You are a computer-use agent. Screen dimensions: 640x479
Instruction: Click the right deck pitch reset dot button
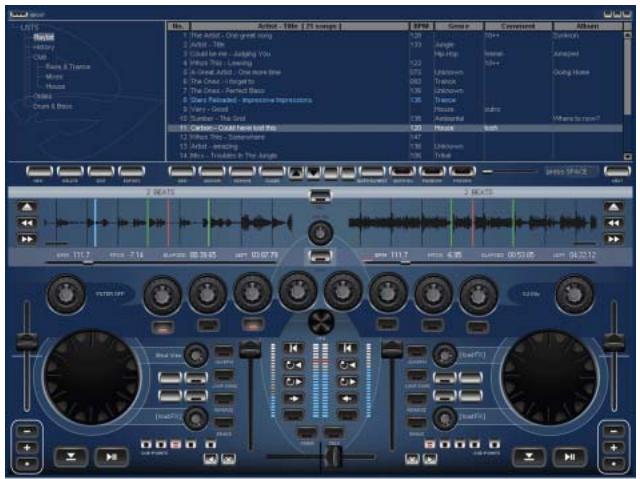point(613,464)
